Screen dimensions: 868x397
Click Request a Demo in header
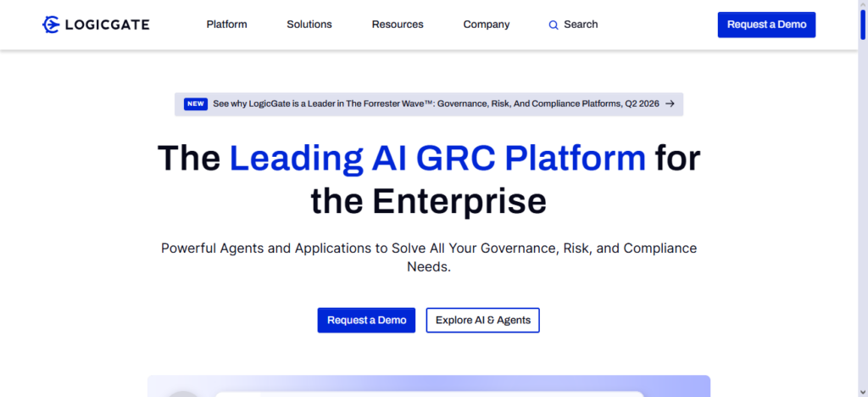[766, 25]
